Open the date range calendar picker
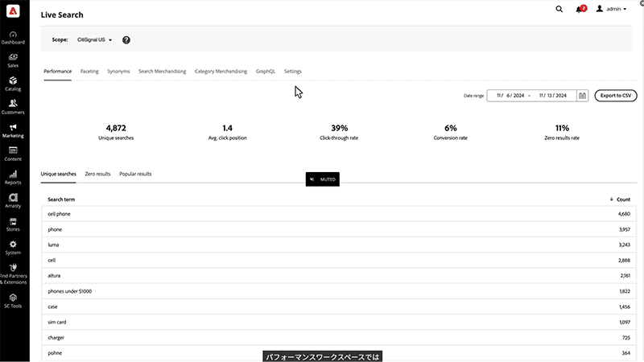644x362 pixels. 582,96
